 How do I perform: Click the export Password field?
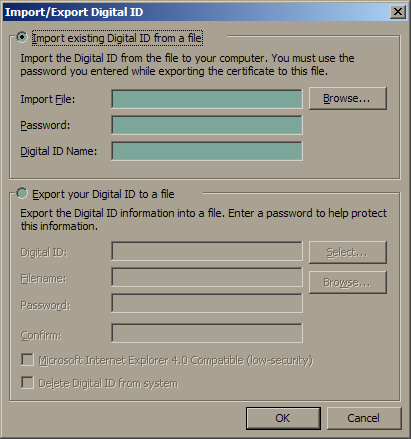click(x=207, y=303)
